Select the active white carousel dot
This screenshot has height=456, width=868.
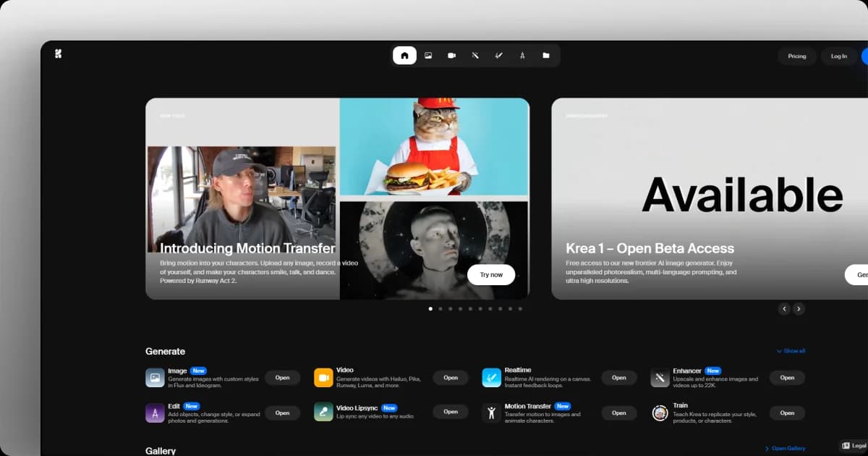click(x=430, y=308)
